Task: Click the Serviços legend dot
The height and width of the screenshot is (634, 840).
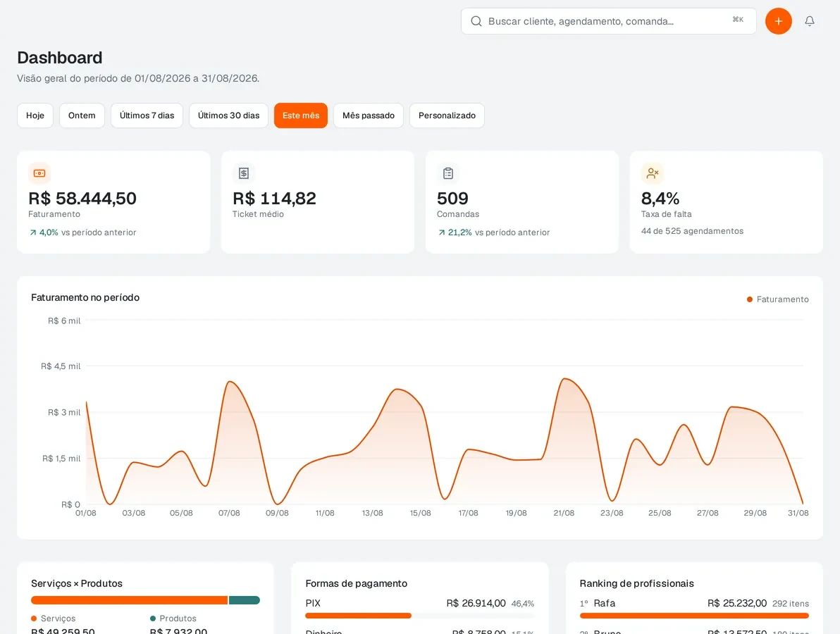Action: 34,619
